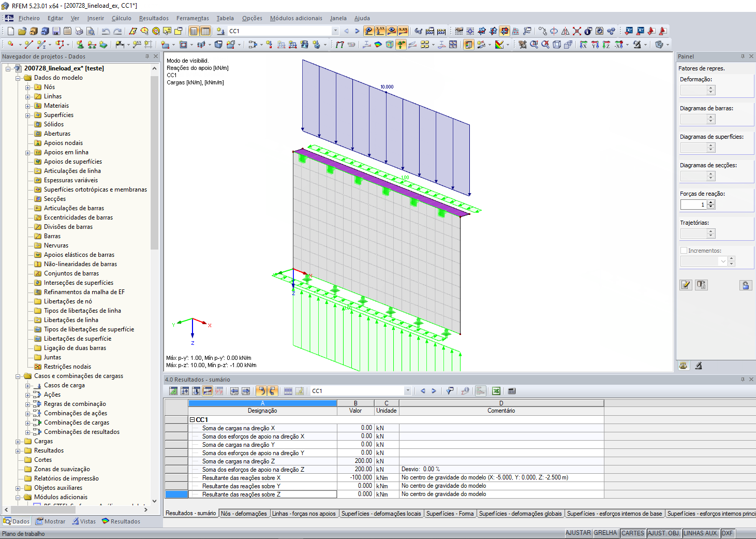Collapse the CC1 group in results table
This screenshot has width=756, height=539.
pyautogui.click(x=192, y=420)
